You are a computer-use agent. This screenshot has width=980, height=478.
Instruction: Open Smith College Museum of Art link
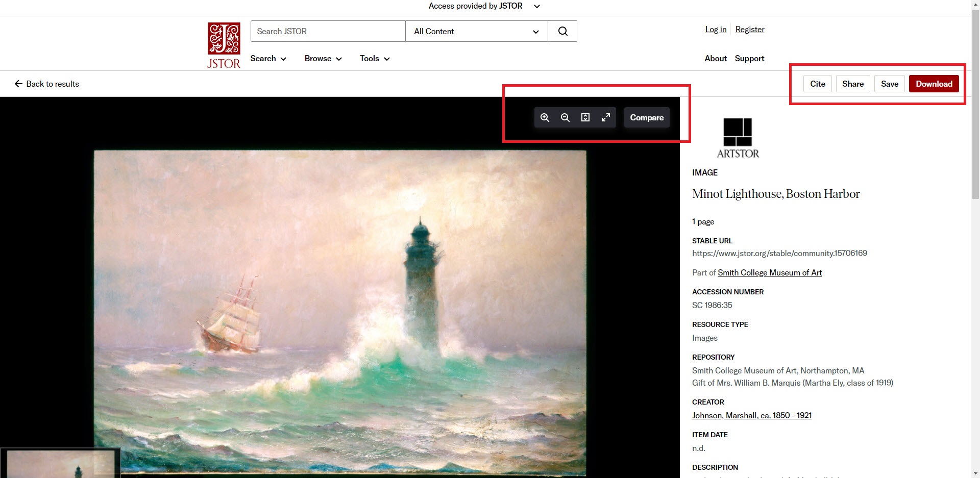(770, 272)
